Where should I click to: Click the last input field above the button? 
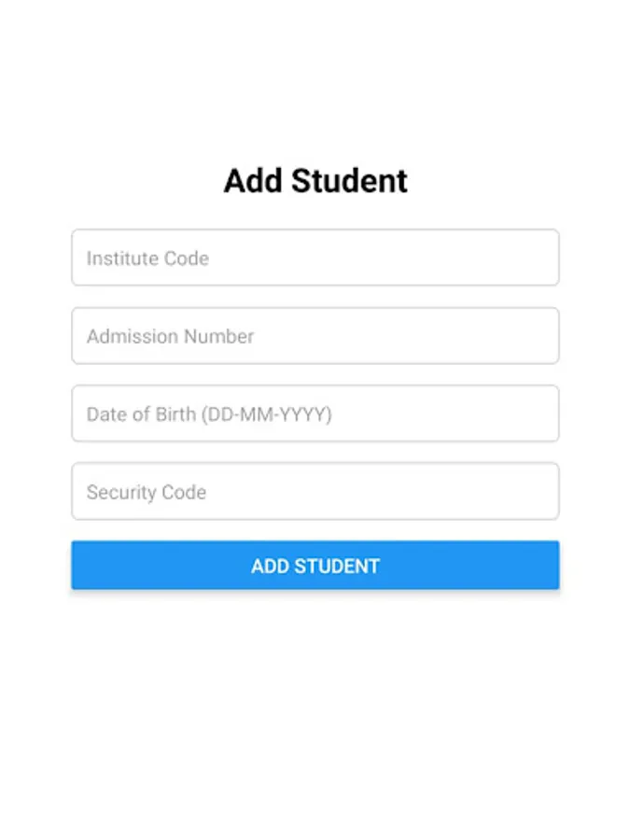pos(315,492)
